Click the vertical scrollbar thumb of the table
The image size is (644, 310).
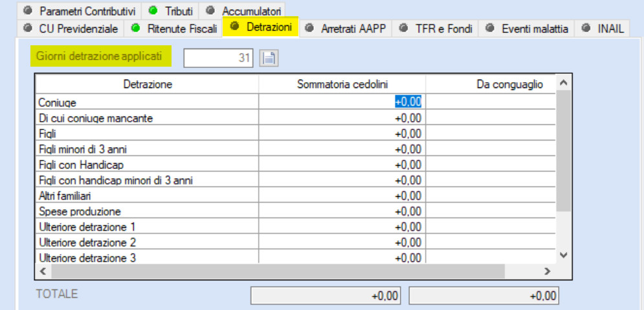click(563, 151)
